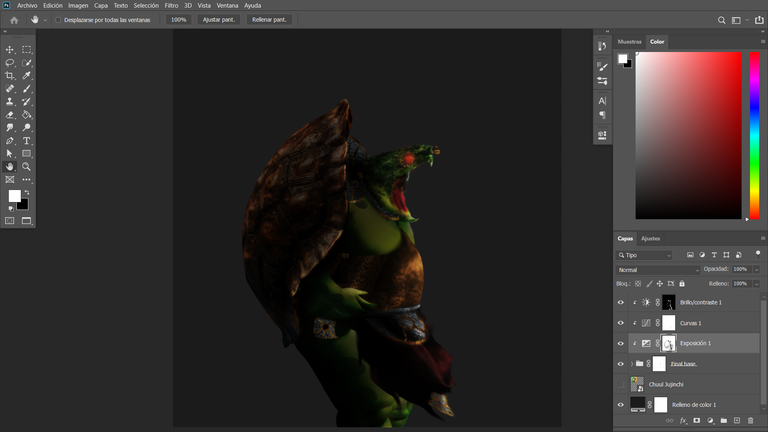
Task: Toggle the layer filter switch
Action: [x=758, y=254]
